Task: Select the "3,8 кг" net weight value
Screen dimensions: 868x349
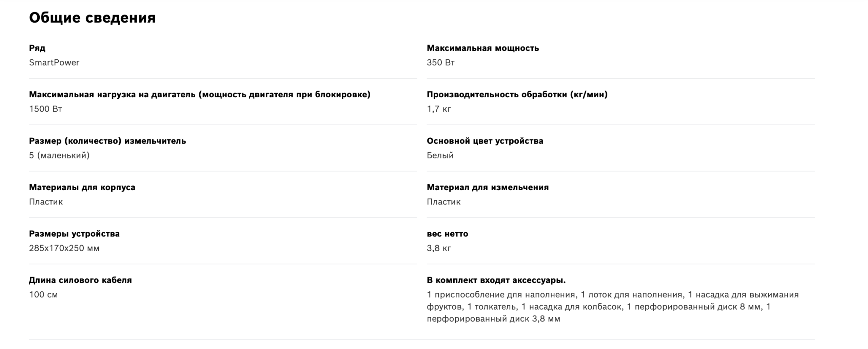Action: click(x=439, y=249)
